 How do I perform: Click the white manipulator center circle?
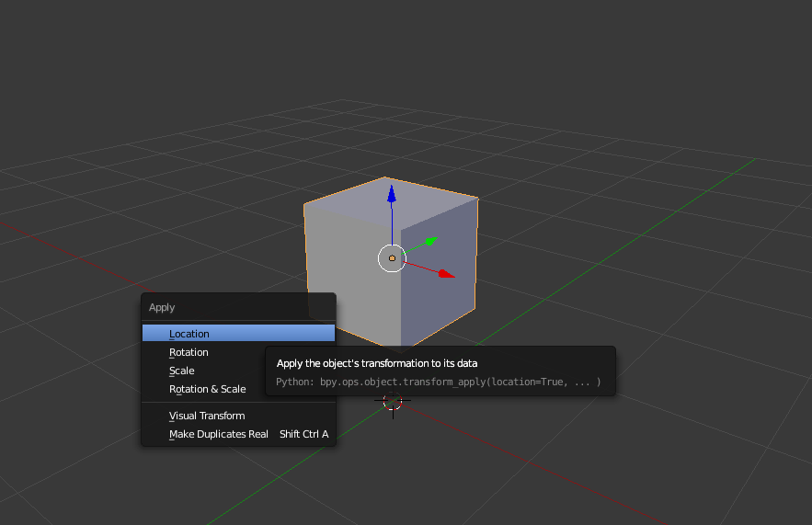pyautogui.click(x=392, y=258)
